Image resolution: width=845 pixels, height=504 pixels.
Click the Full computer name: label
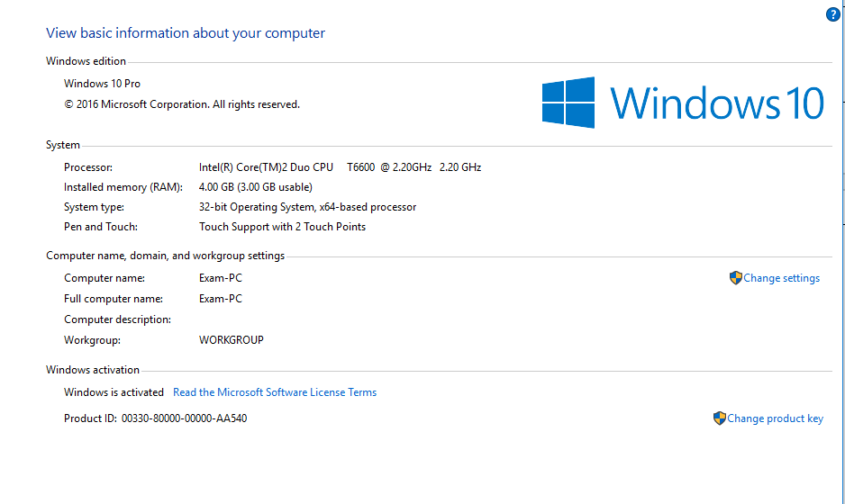pos(114,298)
